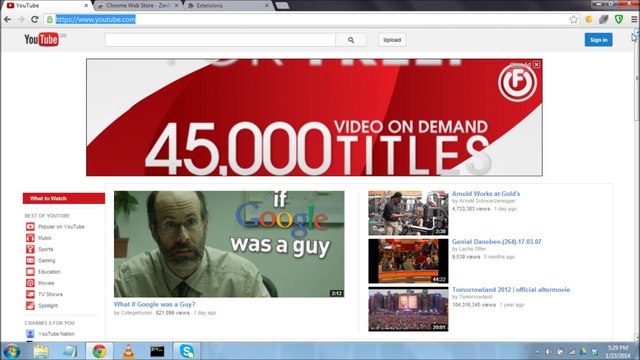The width and height of the screenshot is (640, 360).
Task: Click the Music headphones icon
Action: [30, 238]
